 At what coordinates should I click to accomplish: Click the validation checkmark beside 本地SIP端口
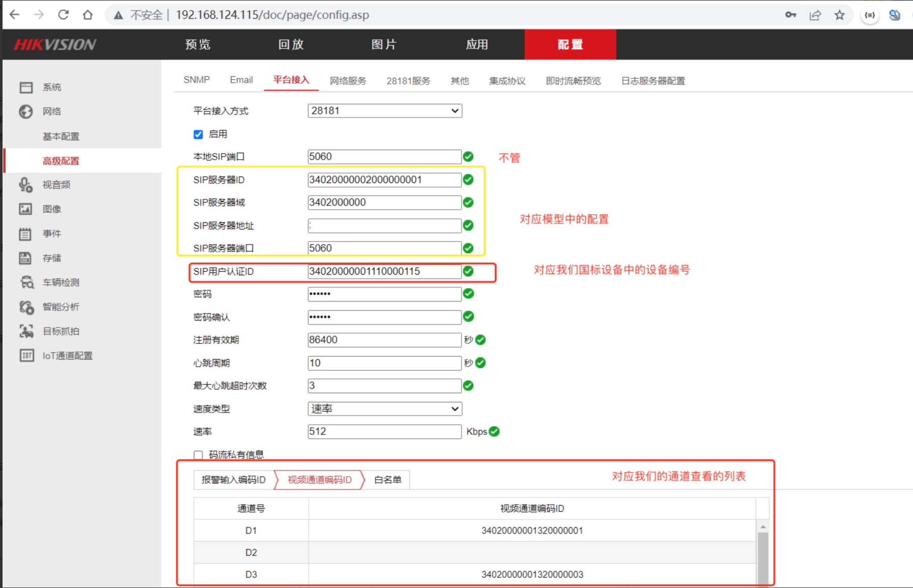pos(468,157)
